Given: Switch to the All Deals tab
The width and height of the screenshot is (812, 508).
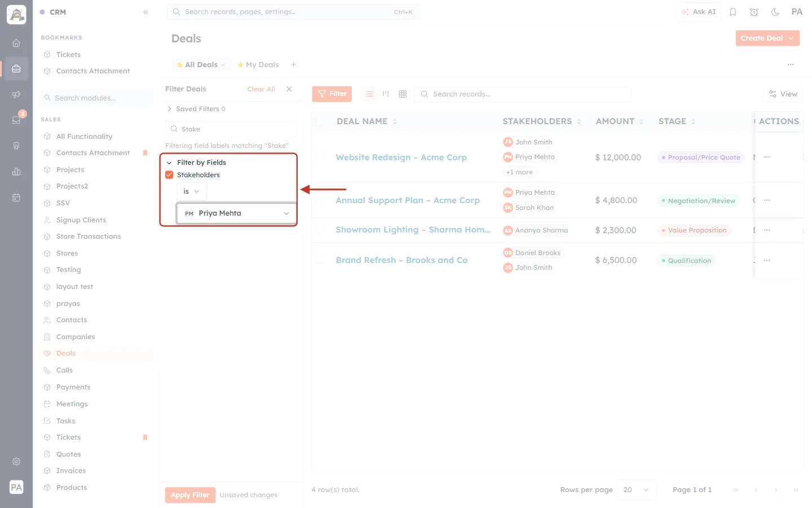Looking at the screenshot, I should [x=201, y=65].
